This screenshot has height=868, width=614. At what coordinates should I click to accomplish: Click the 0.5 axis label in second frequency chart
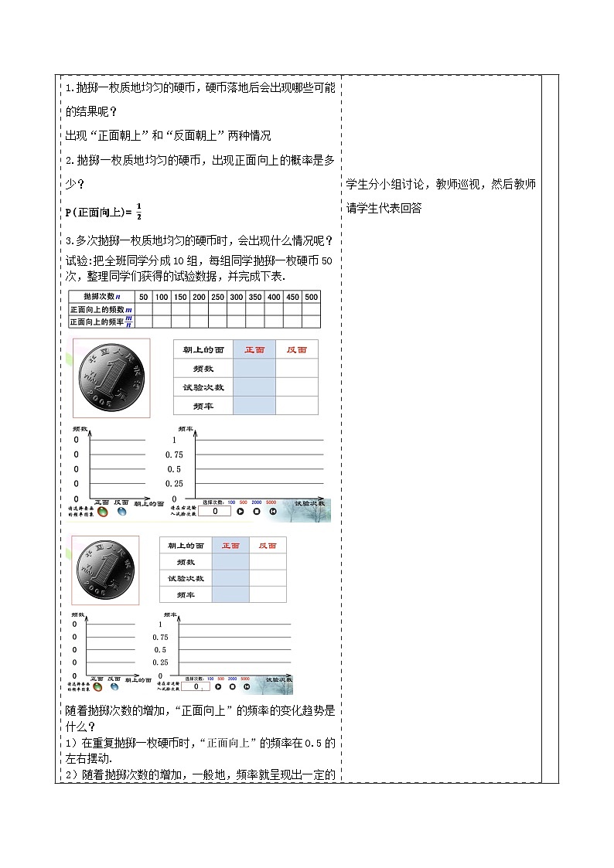(160, 650)
